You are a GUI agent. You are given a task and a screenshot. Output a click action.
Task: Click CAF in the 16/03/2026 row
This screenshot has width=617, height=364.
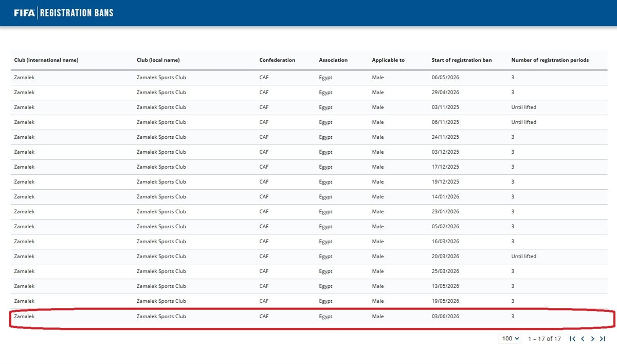point(264,242)
